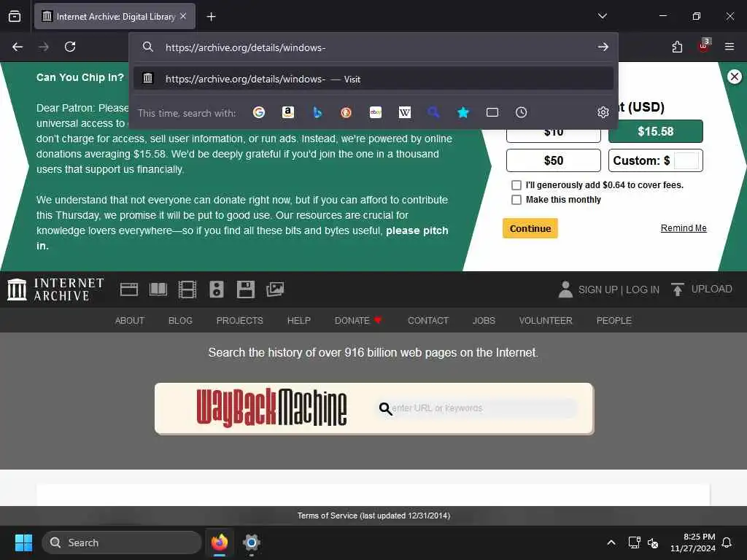Go to typed address arrow
Viewport: 747px width, 560px height.
click(x=603, y=47)
